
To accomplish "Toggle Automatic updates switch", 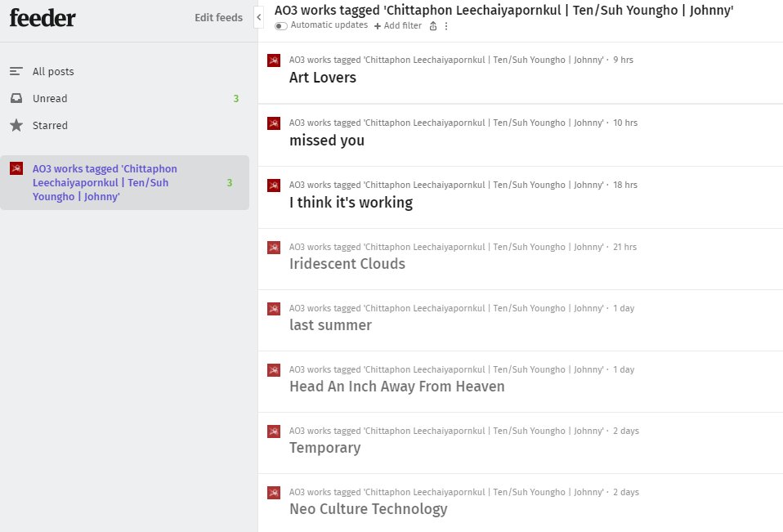I will click(x=280, y=26).
